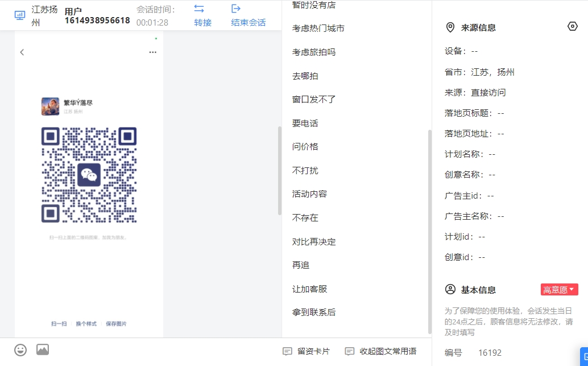The image size is (588, 366).
Task: Click the 转接 transfer arrows icon
Action: click(x=199, y=9)
